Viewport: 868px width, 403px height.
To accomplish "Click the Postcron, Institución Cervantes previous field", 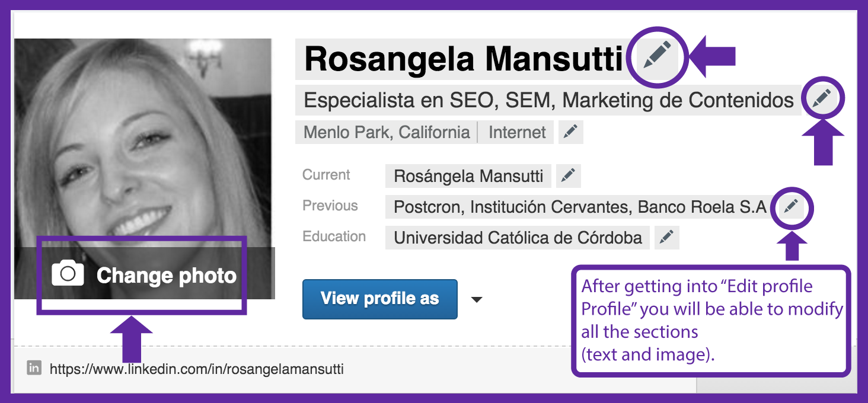I will coord(580,207).
